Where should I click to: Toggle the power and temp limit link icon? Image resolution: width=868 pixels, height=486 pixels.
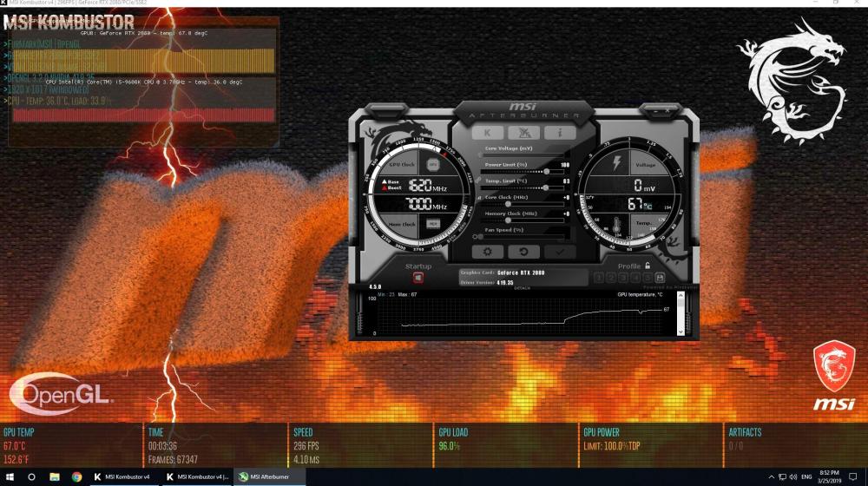coord(477,181)
